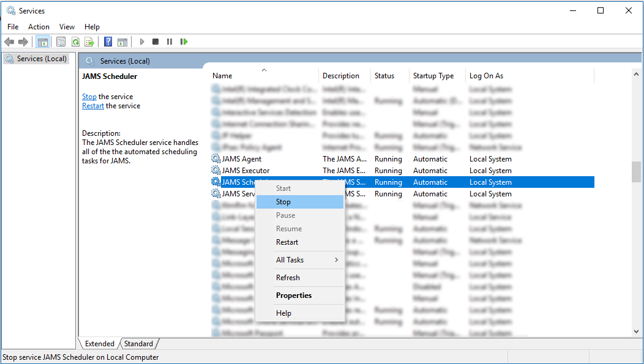644x364 pixels.
Task: Click the Export List toolbar icon
Action: click(89, 42)
